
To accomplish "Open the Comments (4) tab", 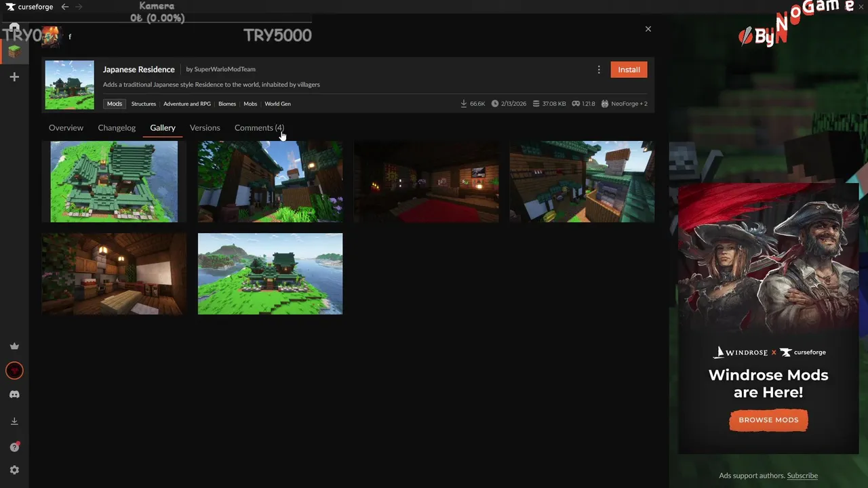I will pyautogui.click(x=259, y=127).
